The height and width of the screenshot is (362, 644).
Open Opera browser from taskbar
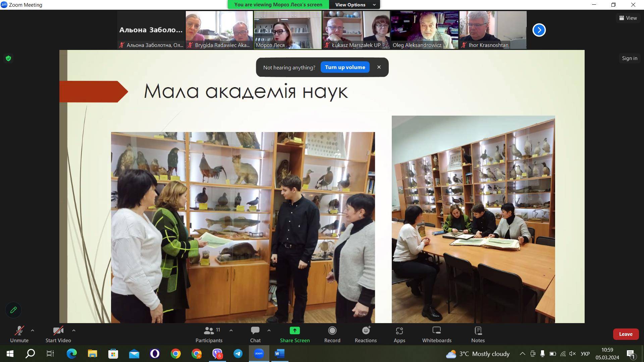(155, 354)
